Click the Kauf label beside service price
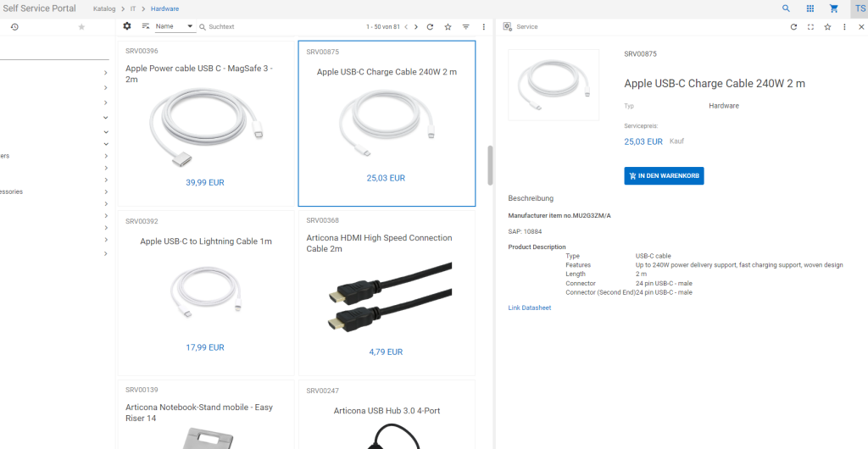The height and width of the screenshot is (449, 868). tap(676, 141)
